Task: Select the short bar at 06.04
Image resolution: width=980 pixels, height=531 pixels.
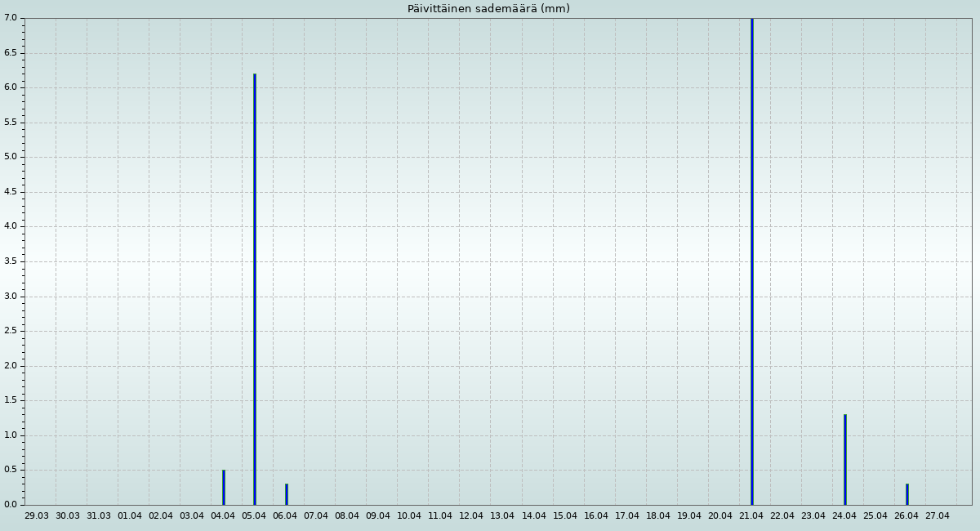Action: (286, 494)
